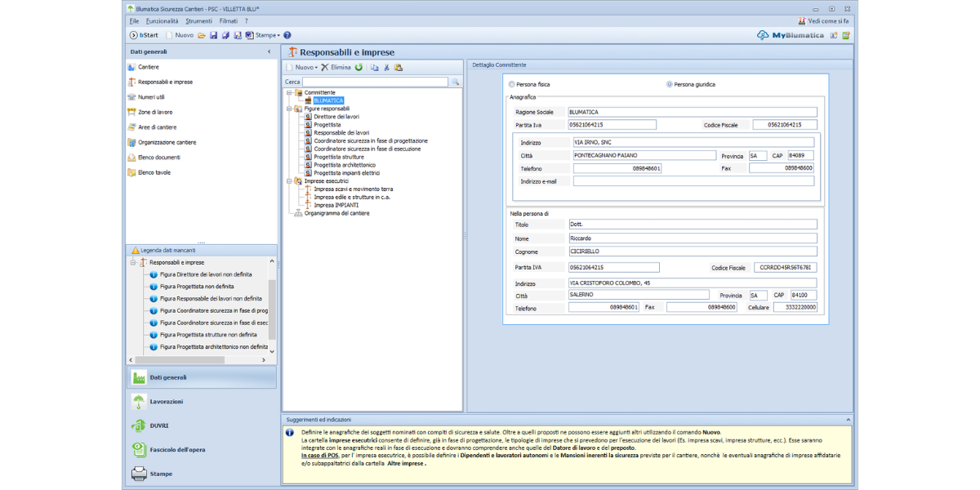Open the Funzionalità menu

click(x=162, y=20)
